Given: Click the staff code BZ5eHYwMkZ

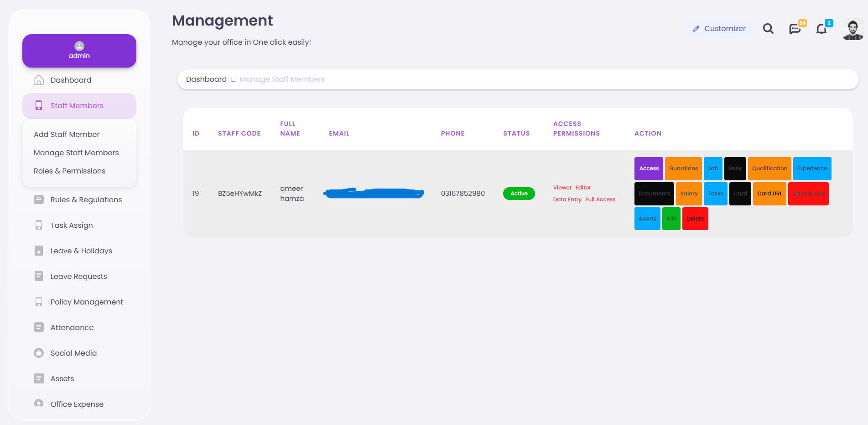Looking at the screenshot, I should coord(240,194).
